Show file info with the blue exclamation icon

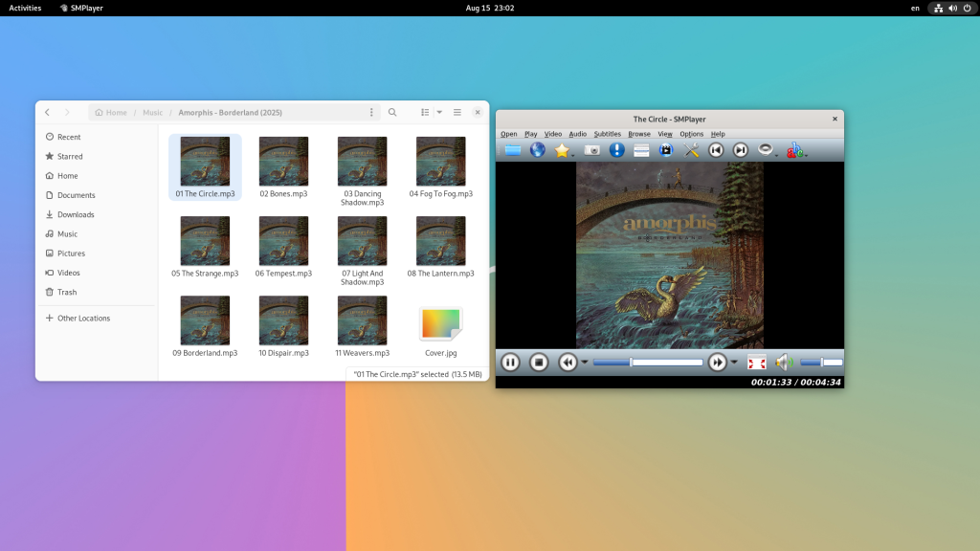click(617, 150)
